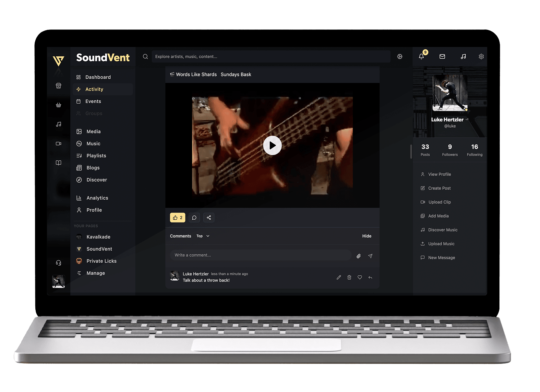Hide the comments section
The image size is (540, 392).
point(366,236)
